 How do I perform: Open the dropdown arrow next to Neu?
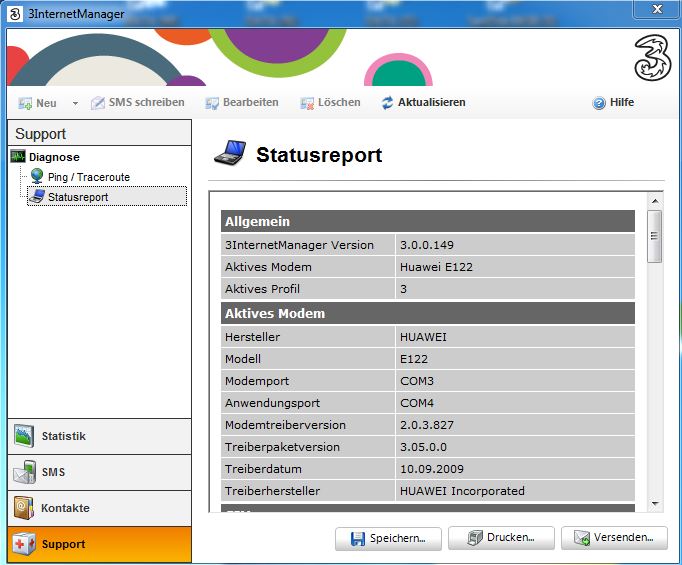pos(75,104)
